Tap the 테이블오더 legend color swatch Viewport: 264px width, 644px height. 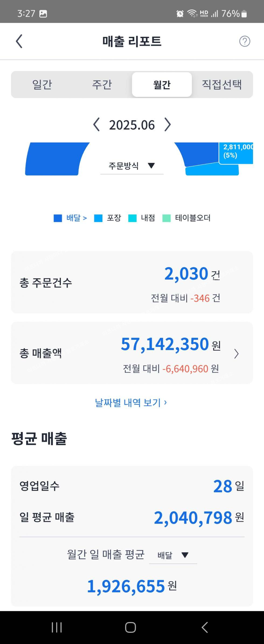point(166,218)
